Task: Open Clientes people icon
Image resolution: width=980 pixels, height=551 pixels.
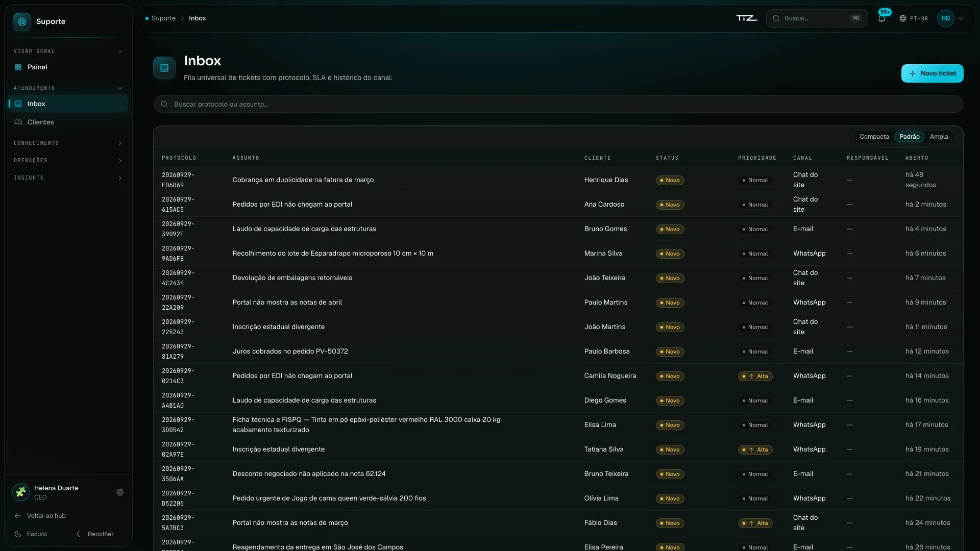Action: click(x=18, y=122)
